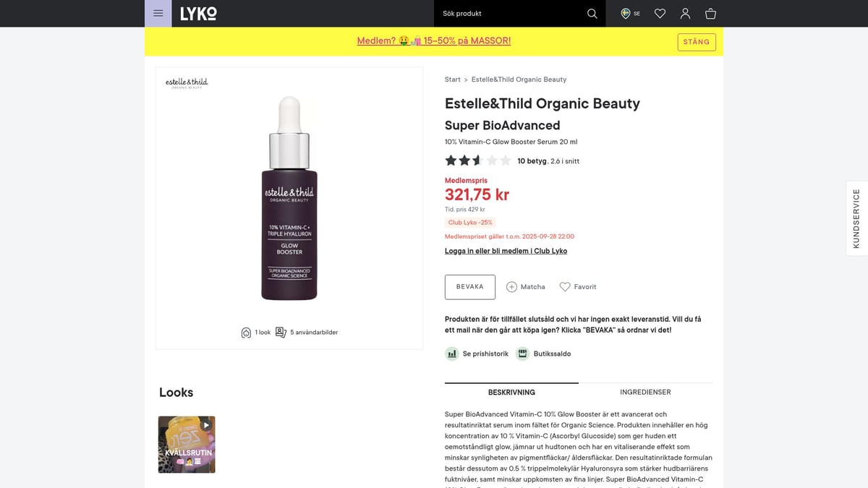Open the hamburger menu

click(158, 14)
